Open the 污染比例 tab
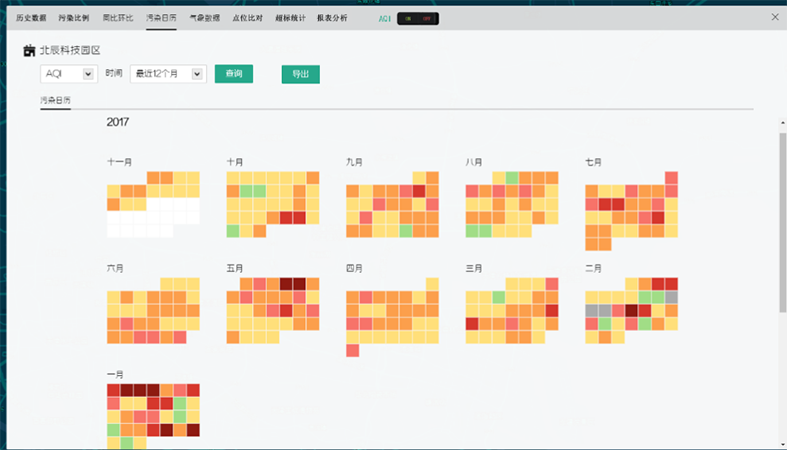This screenshot has width=787, height=450. (x=73, y=18)
